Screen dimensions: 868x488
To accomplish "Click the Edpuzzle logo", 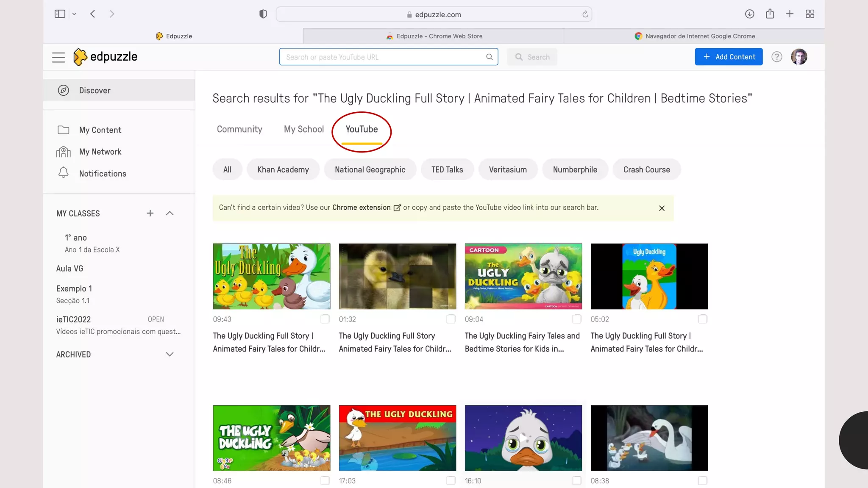I will pyautogui.click(x=106, y=57).
